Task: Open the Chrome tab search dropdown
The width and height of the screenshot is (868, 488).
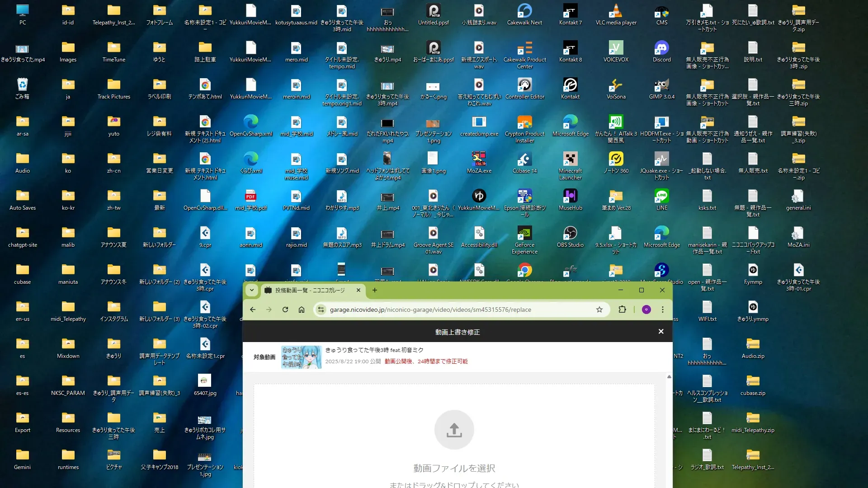Action: [x=252, y=290]
